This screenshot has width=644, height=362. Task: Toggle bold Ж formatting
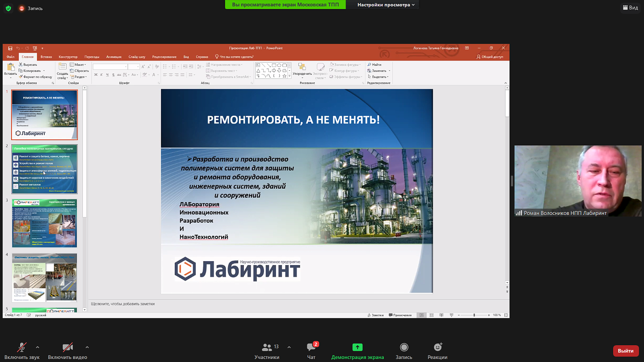tap(96, 75)
